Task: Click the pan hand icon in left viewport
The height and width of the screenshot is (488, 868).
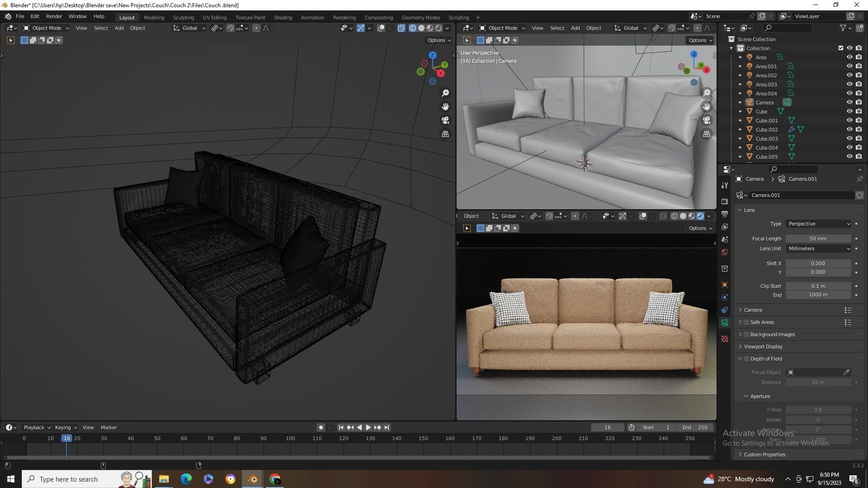Action: tap(445, 107)
